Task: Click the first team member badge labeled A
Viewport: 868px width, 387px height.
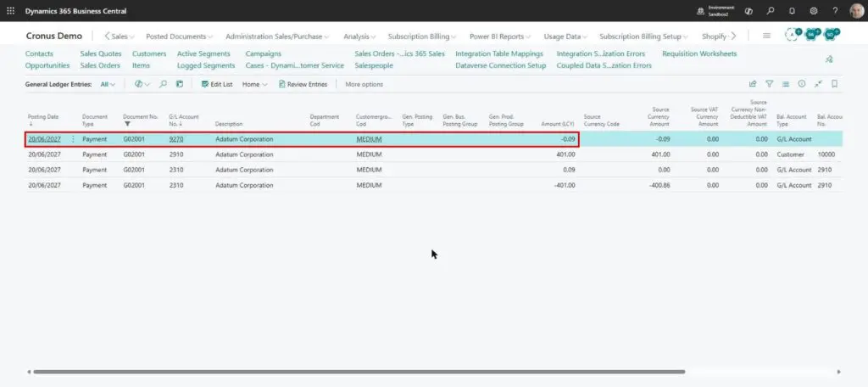Action: (x=793, y=35)
